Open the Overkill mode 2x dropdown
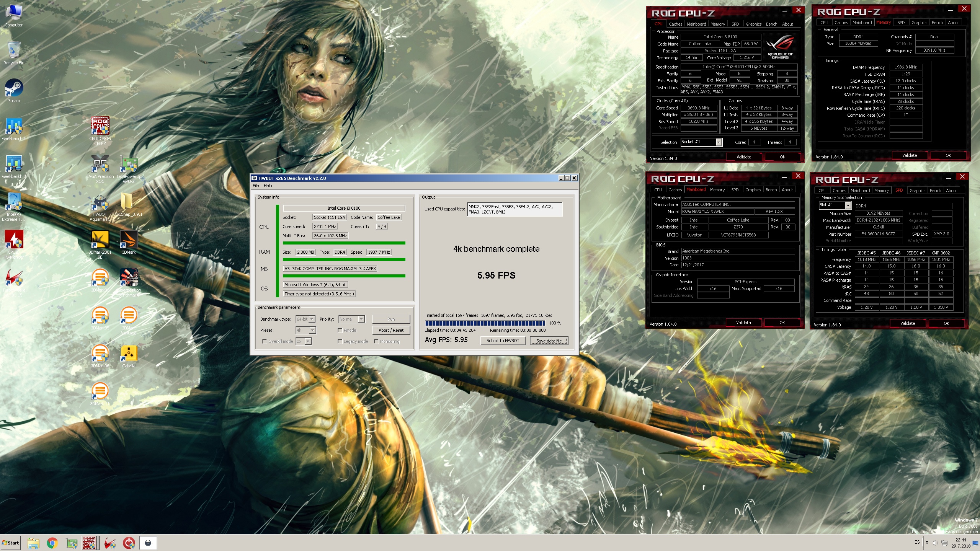Screen dimensions: 980x551 tap(304, 341)
